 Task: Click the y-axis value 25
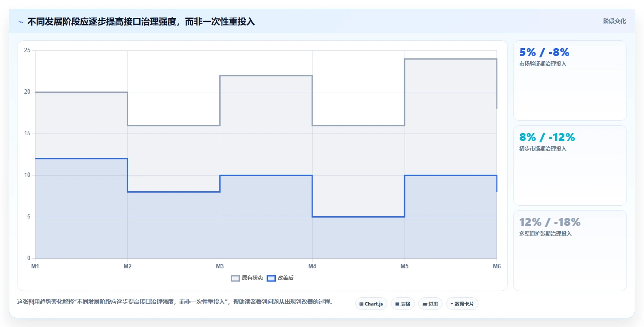click(27, 50)
